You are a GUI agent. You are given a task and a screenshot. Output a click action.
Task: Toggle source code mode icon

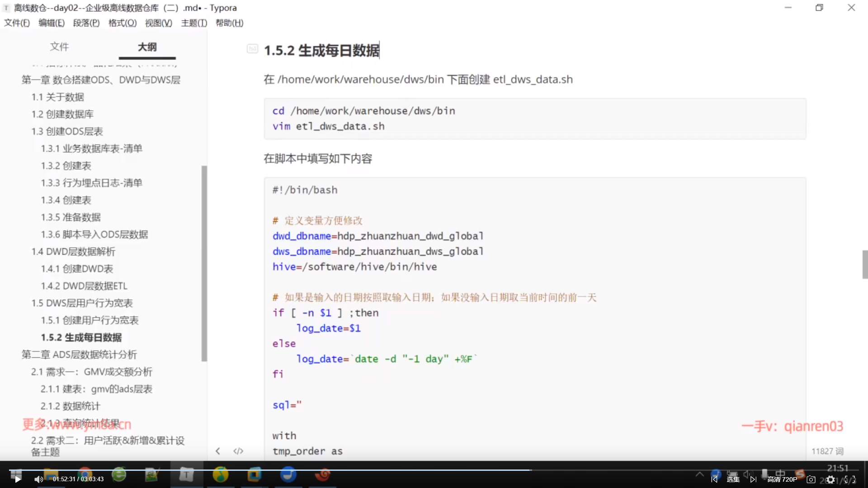coord(238,451)
